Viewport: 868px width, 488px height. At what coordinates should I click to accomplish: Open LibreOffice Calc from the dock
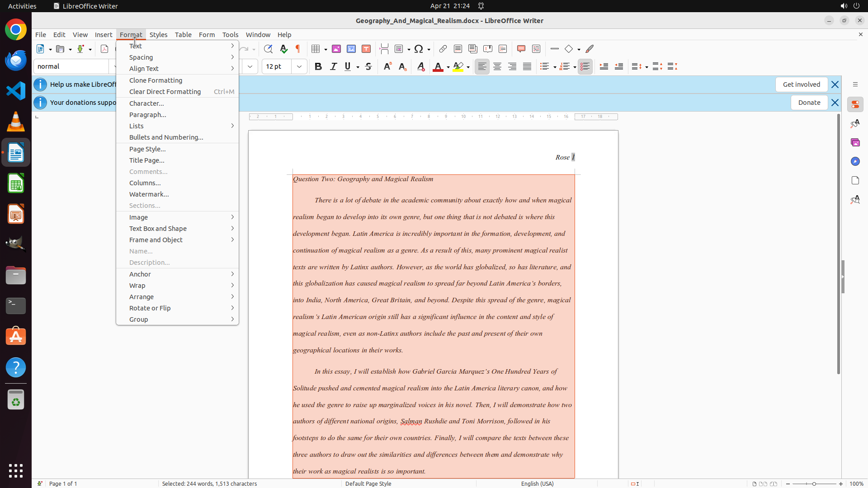(x=16, y=184)
